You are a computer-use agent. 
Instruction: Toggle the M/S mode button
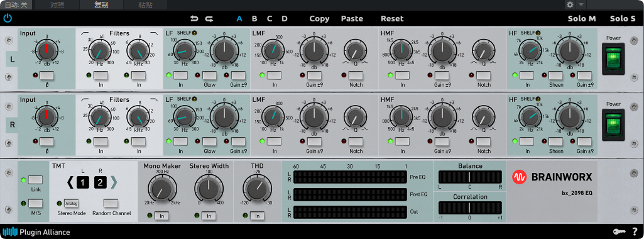36,203
